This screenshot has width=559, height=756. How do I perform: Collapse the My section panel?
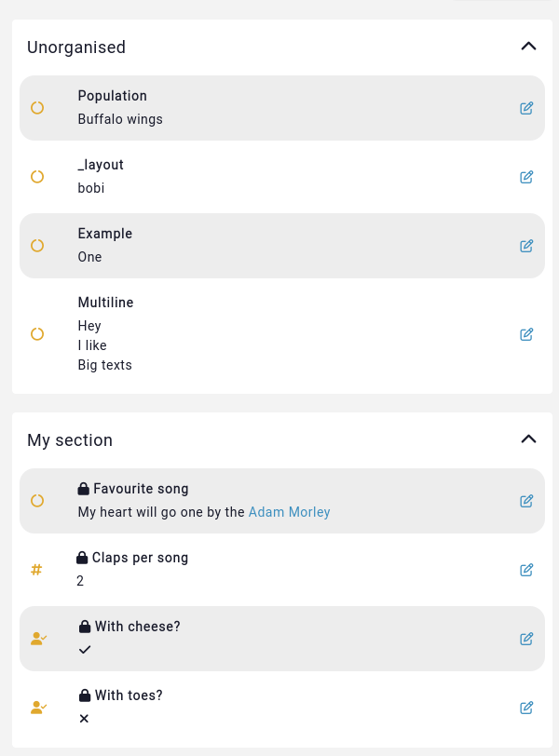click(x=528, y=439)
